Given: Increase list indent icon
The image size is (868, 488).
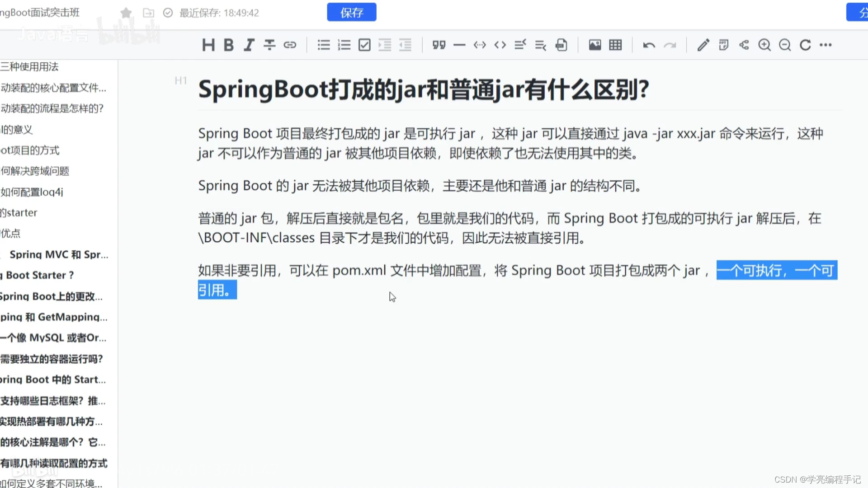Looking at the screenshot, I should click(385, 45).
